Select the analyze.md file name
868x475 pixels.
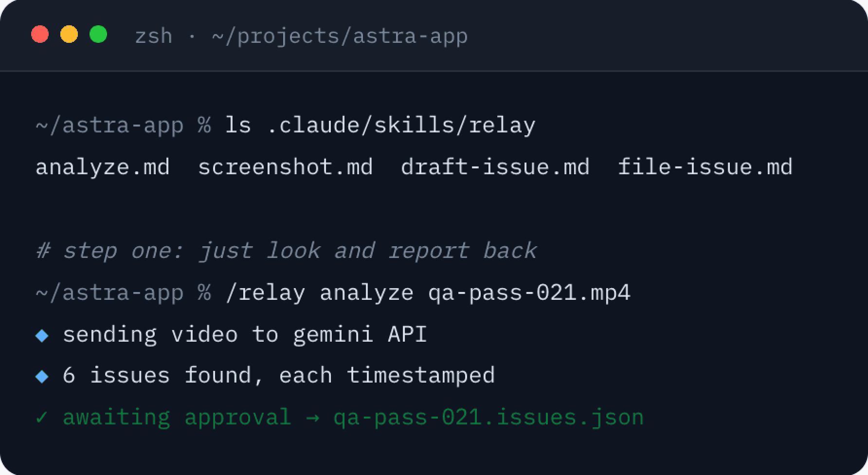[x=103, y=167]
